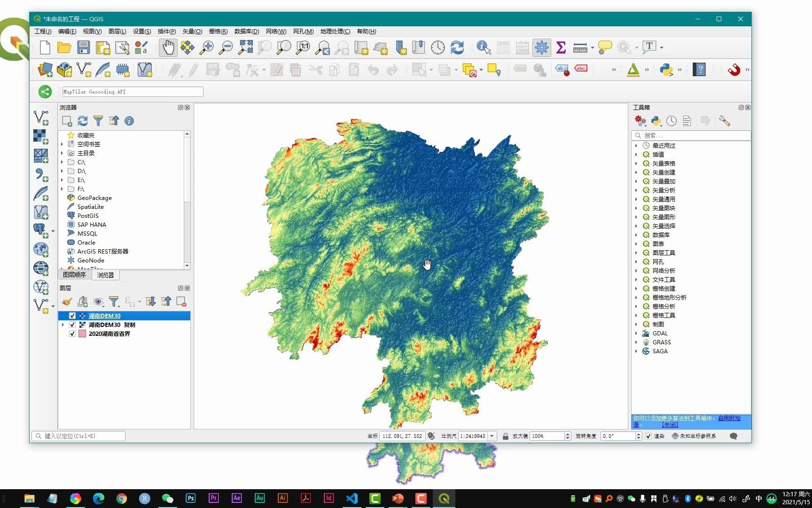Uncheck the 2020湖南省省界 layer checkbox
Screen dimensions: 812x508
pyautogui.click(x=72, y=334)
